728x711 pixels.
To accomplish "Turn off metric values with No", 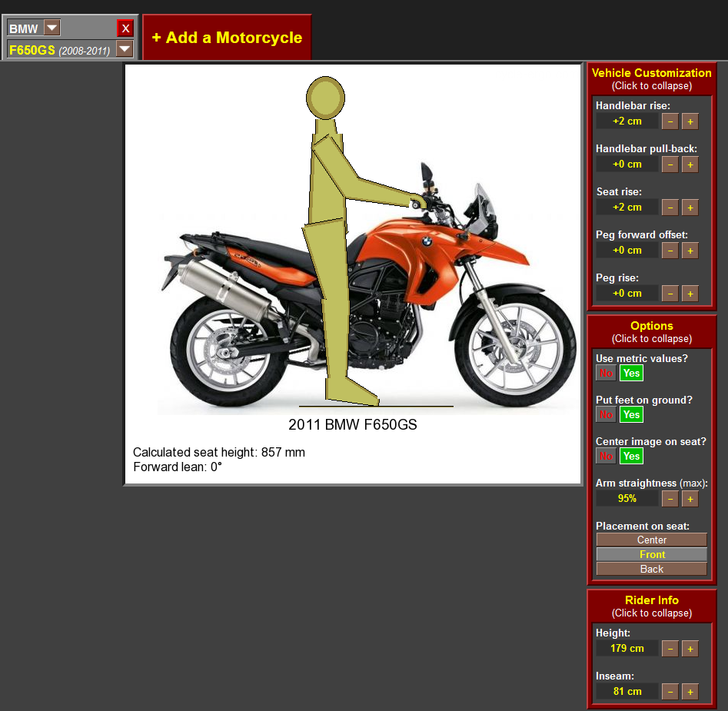I will [x=606, y=374].
